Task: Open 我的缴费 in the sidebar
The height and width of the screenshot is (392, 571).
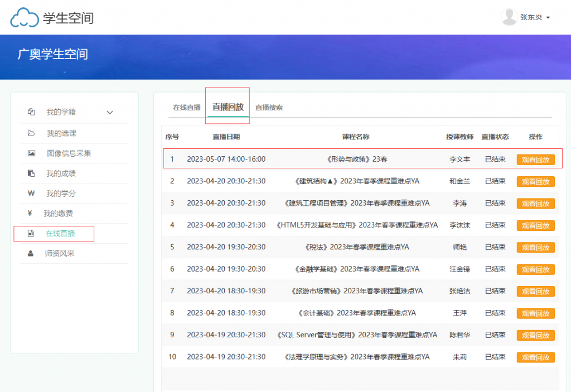Action: 58,214
